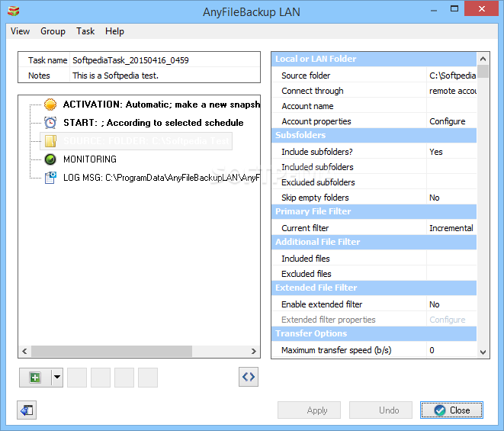Click left arrow of tree horizontal scrollbar

pos(24,351)
